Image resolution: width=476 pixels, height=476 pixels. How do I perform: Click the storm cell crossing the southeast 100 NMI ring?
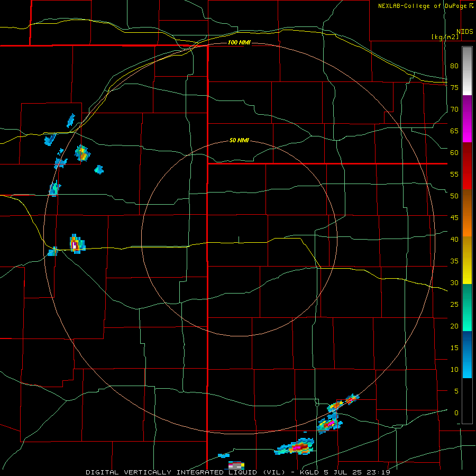(x=352, y=399)
